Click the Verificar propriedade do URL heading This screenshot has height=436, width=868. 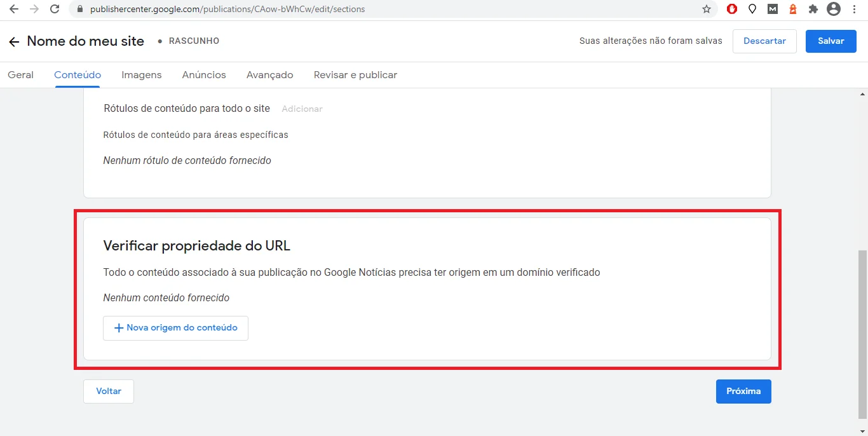point(197,246)
